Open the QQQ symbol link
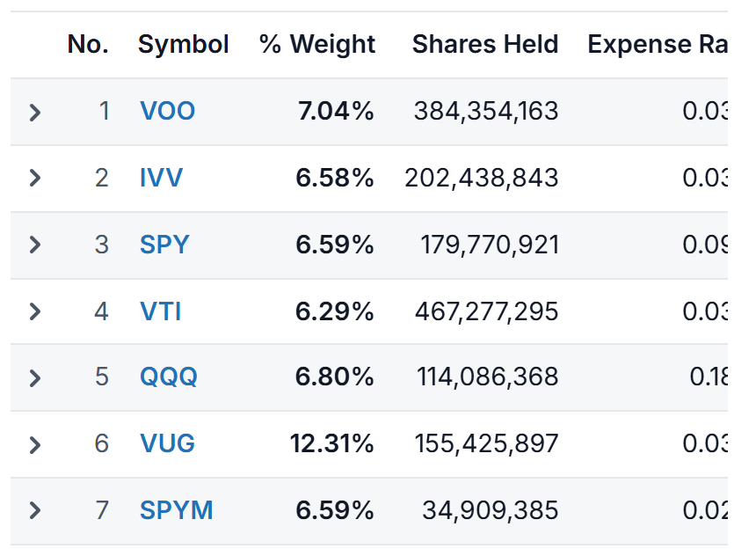756x556 pixels. tap(168, 377)
